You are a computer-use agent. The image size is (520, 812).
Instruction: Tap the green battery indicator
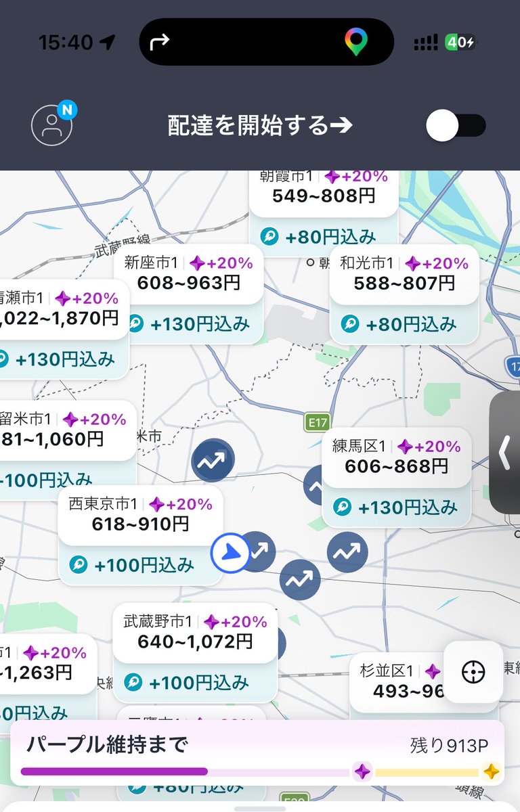(460, 42)
